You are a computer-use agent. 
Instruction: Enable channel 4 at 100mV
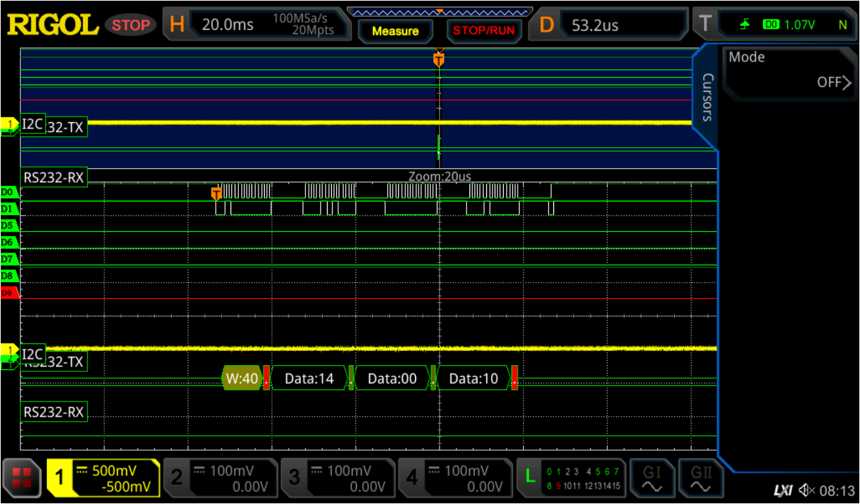pos(454,477)
